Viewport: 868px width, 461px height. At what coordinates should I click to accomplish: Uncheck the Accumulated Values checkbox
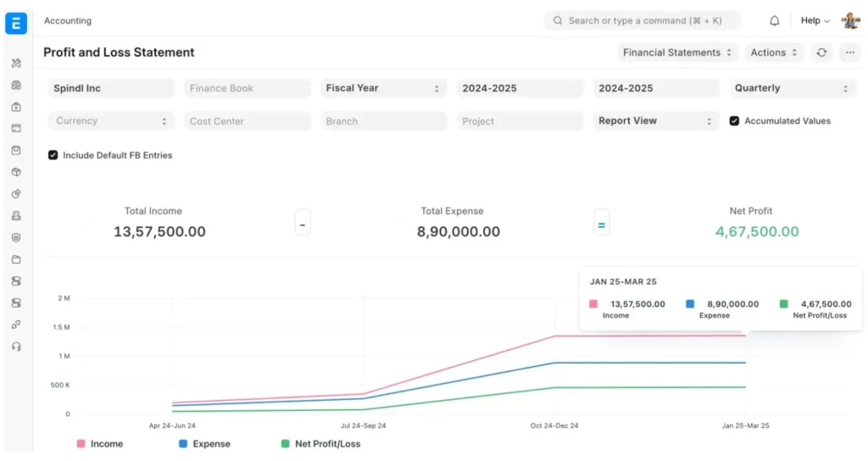click(735, 121)
